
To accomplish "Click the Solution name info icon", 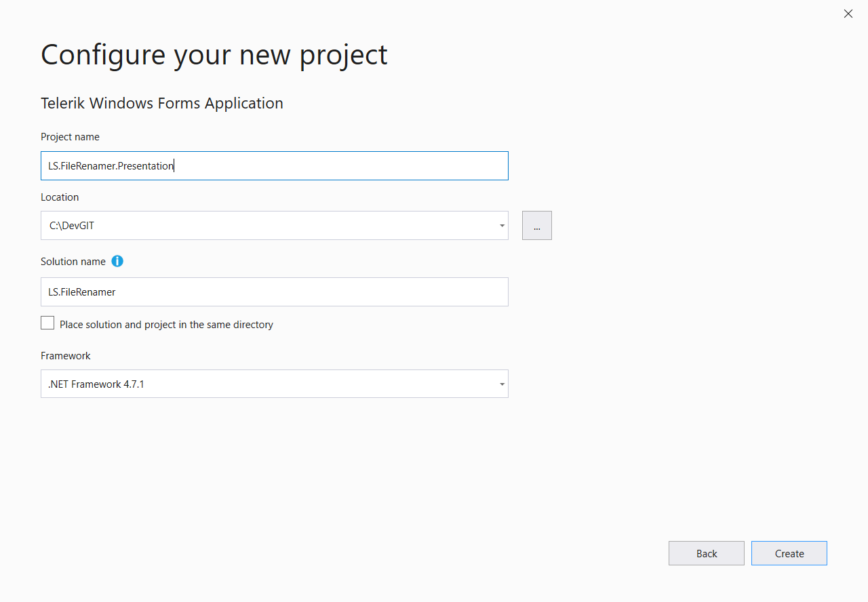I will [117, 261].
